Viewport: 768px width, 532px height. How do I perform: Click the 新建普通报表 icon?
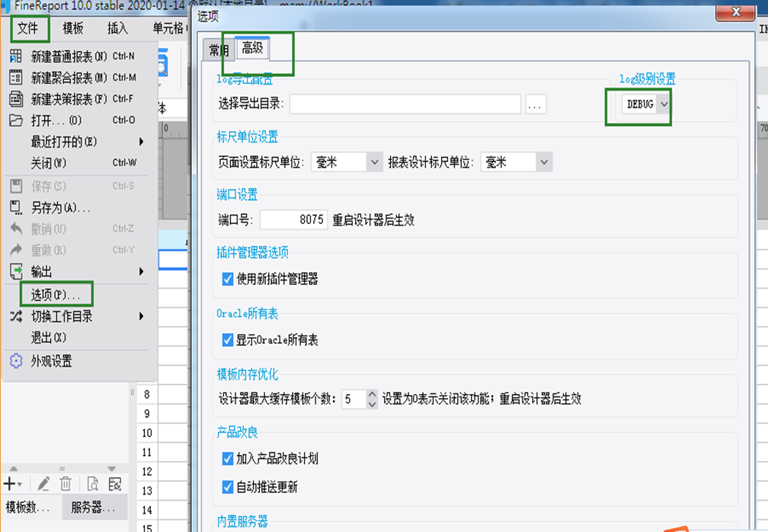[16, 56]
